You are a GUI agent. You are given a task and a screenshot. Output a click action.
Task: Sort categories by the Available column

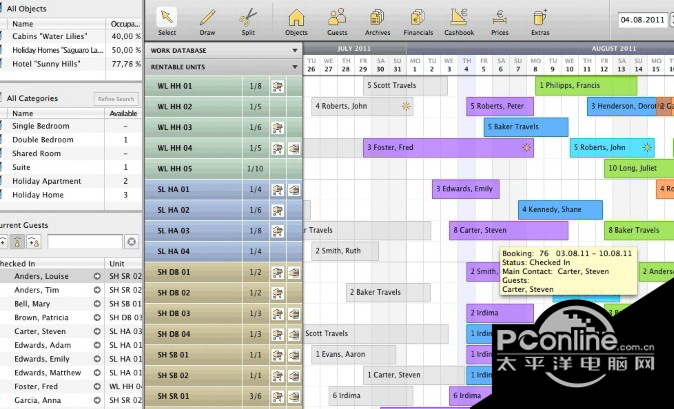123,113
